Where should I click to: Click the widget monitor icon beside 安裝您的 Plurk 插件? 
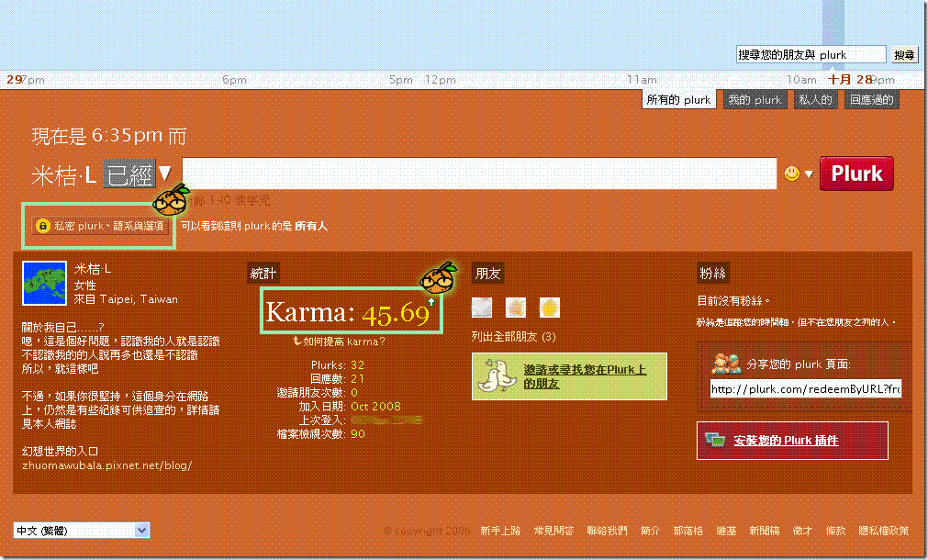tap(715, 441)
